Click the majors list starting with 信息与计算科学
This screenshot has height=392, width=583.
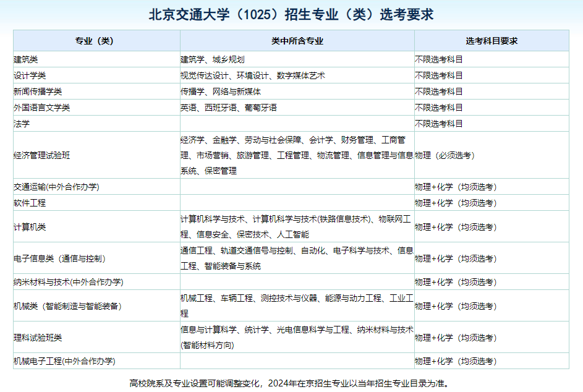click(x=297, y=338)
